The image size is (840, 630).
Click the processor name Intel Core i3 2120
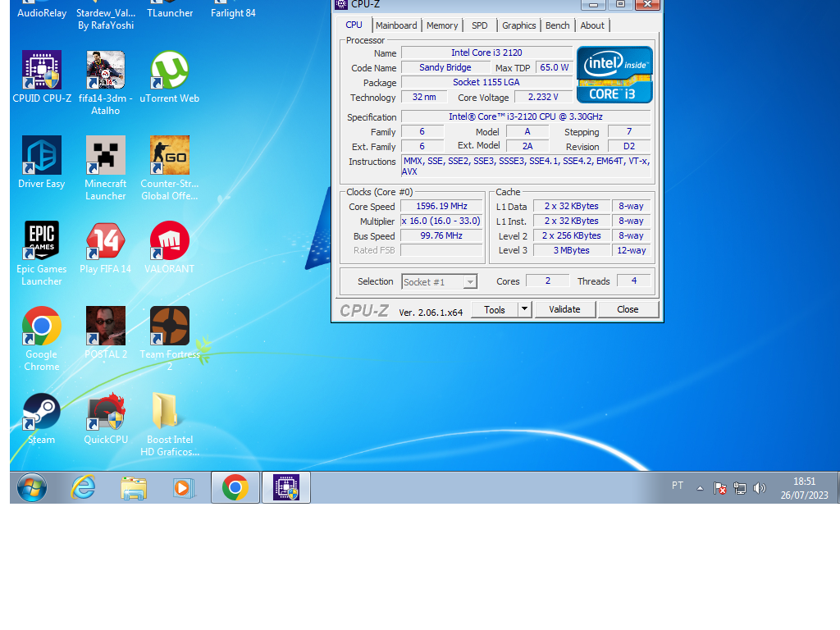click(x=486, y=52)
